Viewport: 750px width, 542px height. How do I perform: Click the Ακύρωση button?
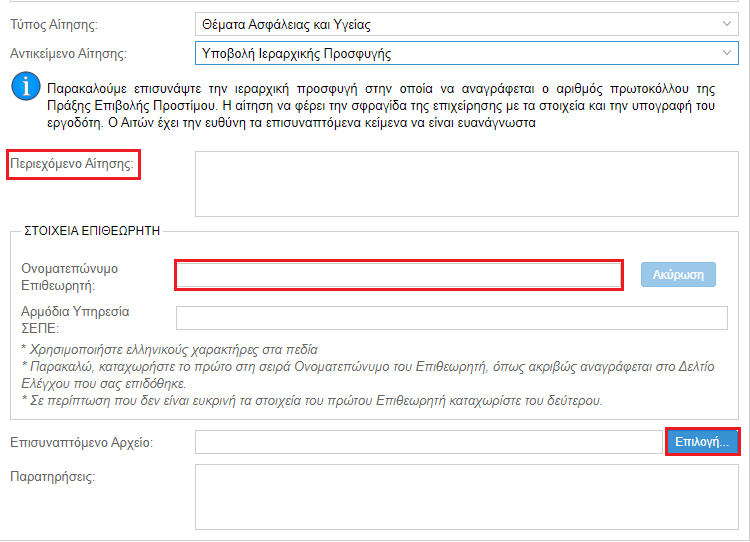[678, 275]
